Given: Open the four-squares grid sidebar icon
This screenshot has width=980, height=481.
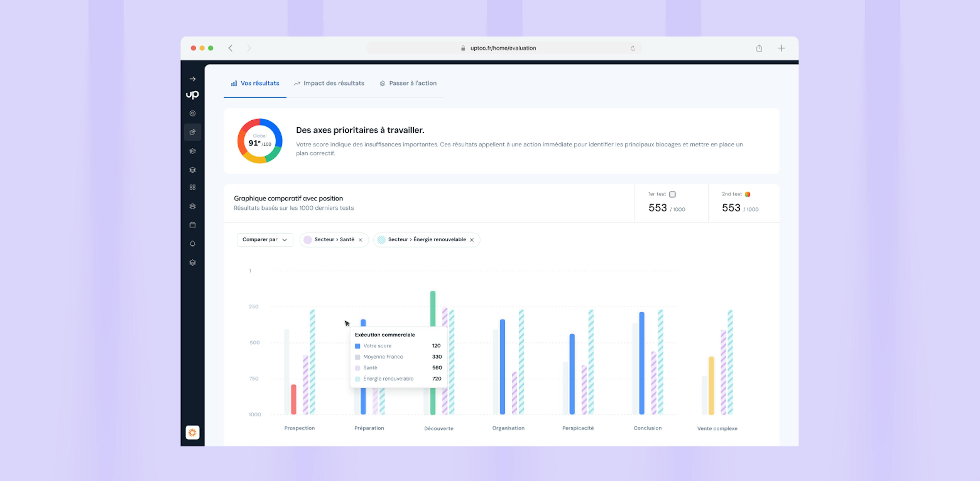Looking at the screenshot, I should click(x=192, y=187).
